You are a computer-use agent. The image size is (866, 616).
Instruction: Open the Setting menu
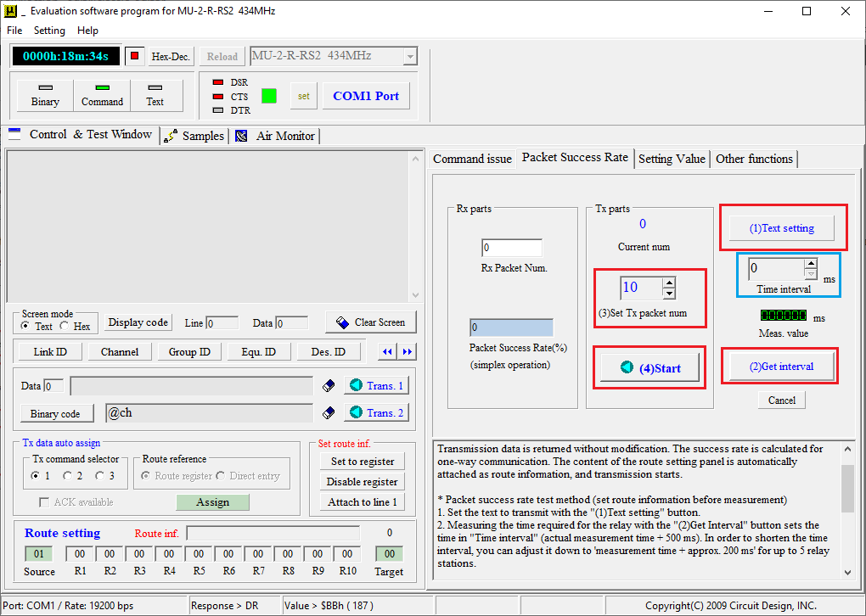tap(49, 31)
